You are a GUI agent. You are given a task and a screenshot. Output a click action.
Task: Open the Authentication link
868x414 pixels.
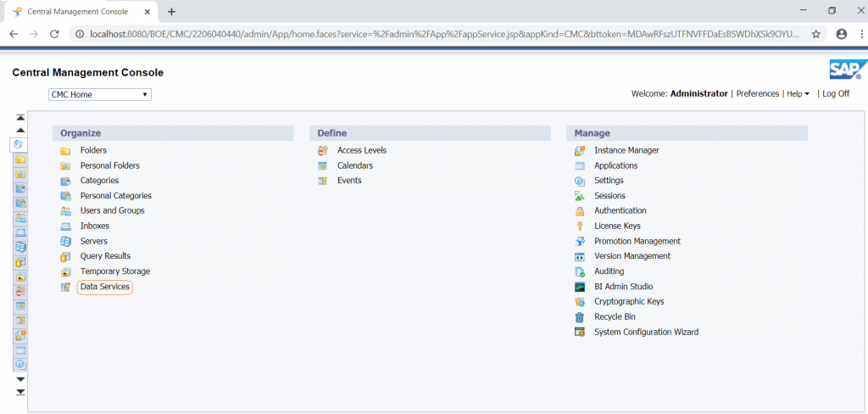click(620, 210)
